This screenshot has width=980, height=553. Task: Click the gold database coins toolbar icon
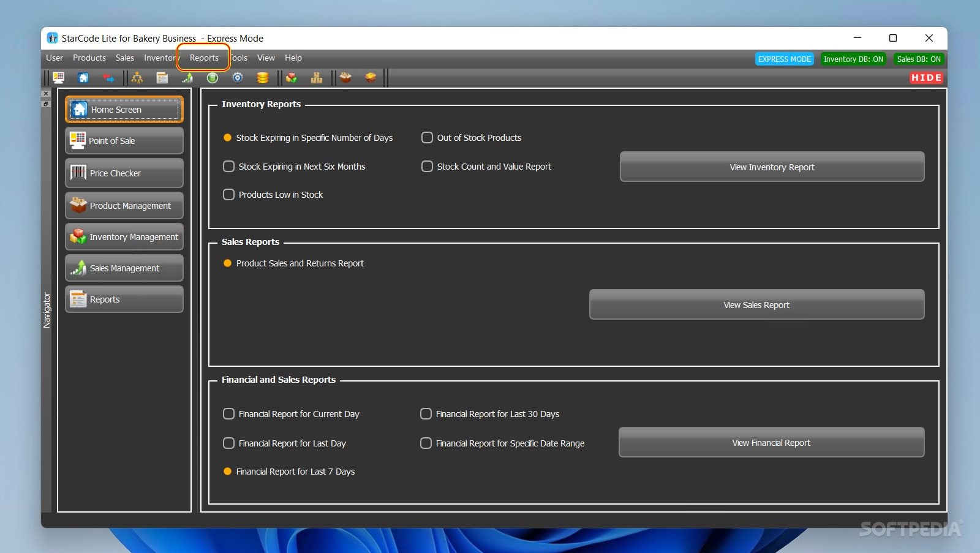pos(263,78)
